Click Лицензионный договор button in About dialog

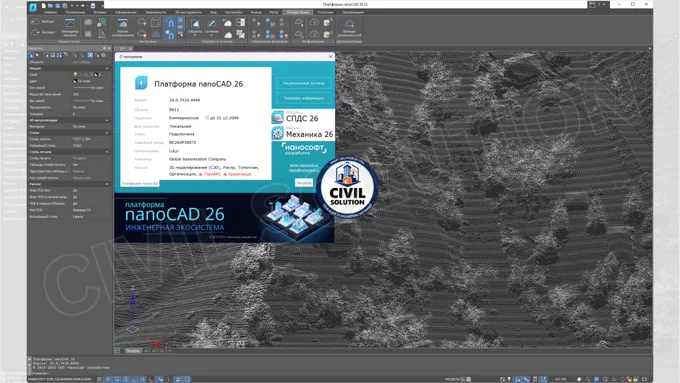(x=304, y=83)
